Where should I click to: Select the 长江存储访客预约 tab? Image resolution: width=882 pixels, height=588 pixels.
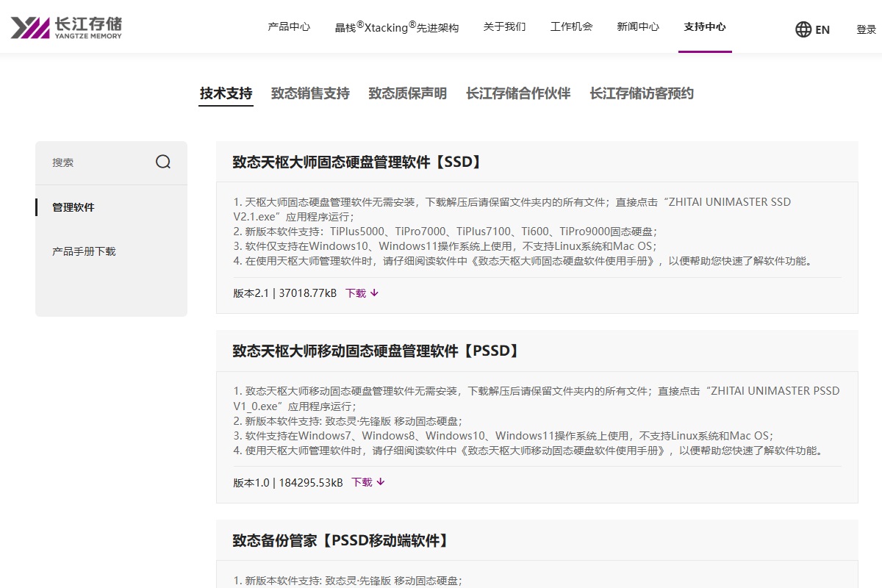[642, 93]
